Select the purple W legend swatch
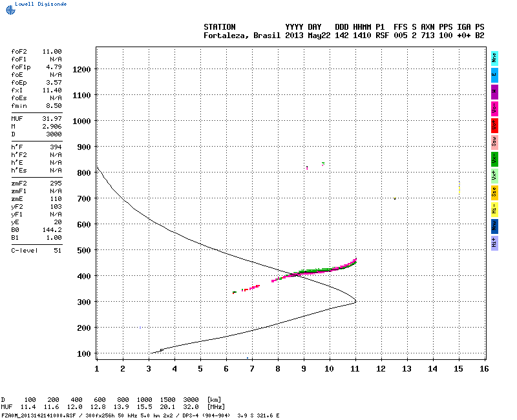This screenshot has height=420, width=517. [494, 92]
